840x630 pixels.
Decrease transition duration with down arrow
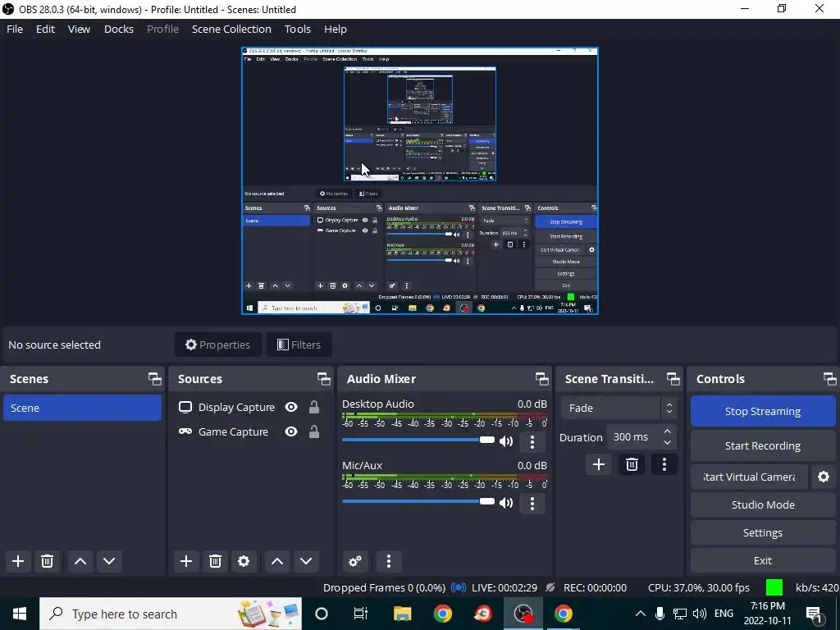(667, 442)
